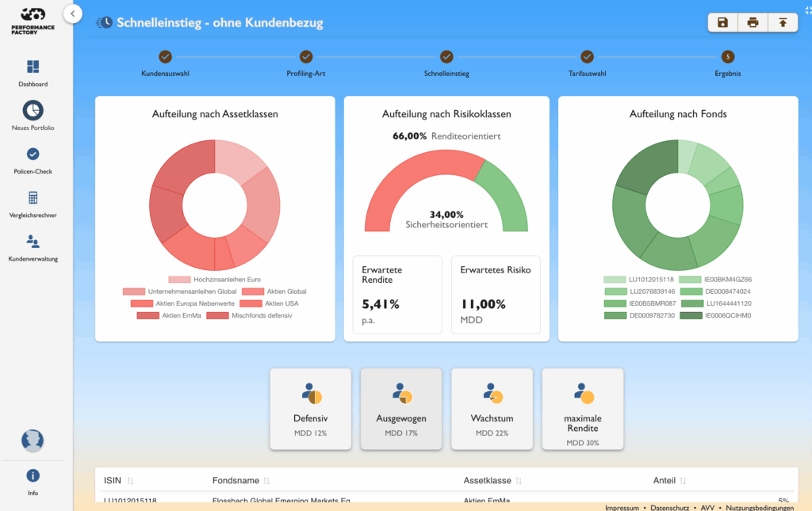Open the Impressum footer link

tap(622, 507)
